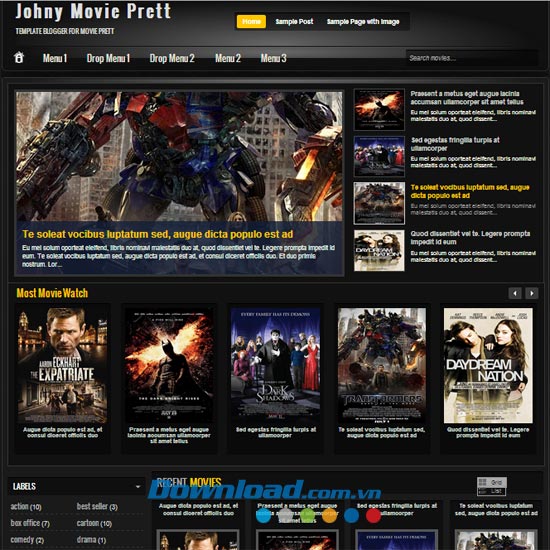Screen dimensions: 550x550
Task: Open the Sed egestas fringilla turpis headline in the slider list
Action: click(x=455, y=144)
